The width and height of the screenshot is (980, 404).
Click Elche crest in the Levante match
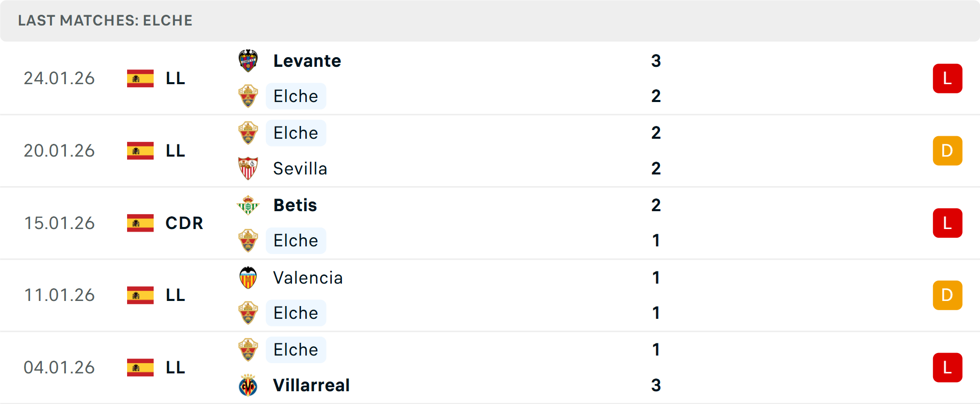pyautogui.click(x=248, y=96)
